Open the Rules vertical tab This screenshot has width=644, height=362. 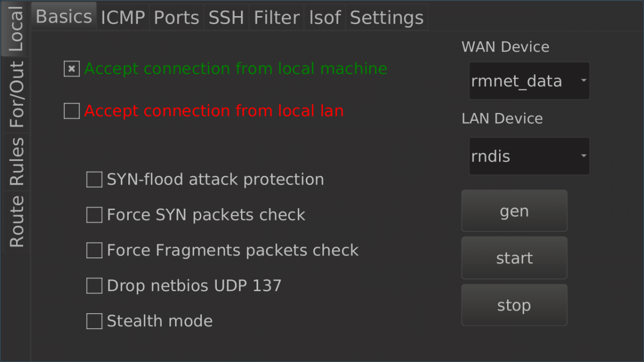(x=17, y=161)
